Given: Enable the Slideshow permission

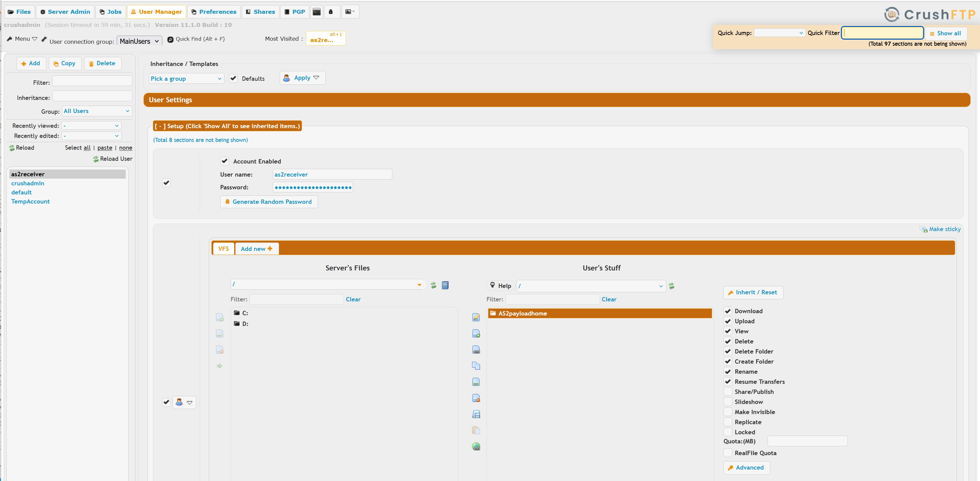Looking at the screenshot, I should click(728, 402).
